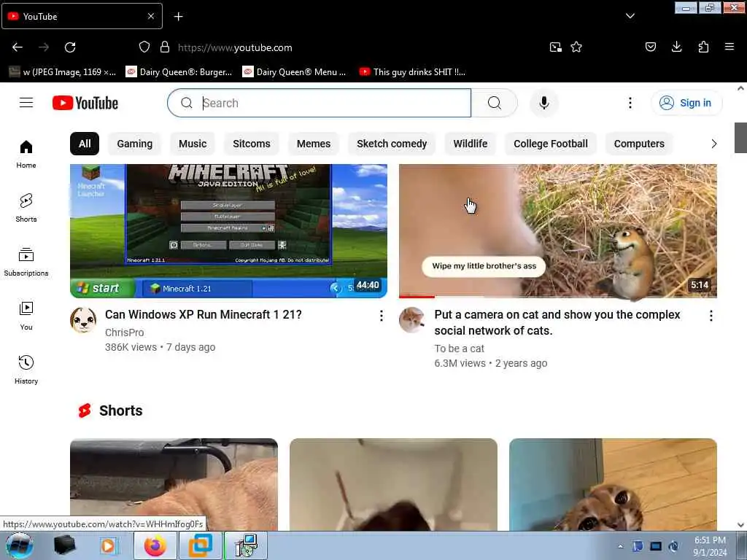Open Dairy Queen Menu bookmark
747x560 pixels.
point(295,72)
